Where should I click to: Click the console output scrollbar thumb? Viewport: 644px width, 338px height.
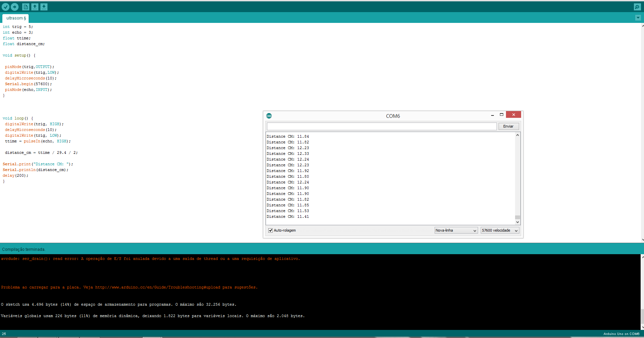click(x=642, y=316)
